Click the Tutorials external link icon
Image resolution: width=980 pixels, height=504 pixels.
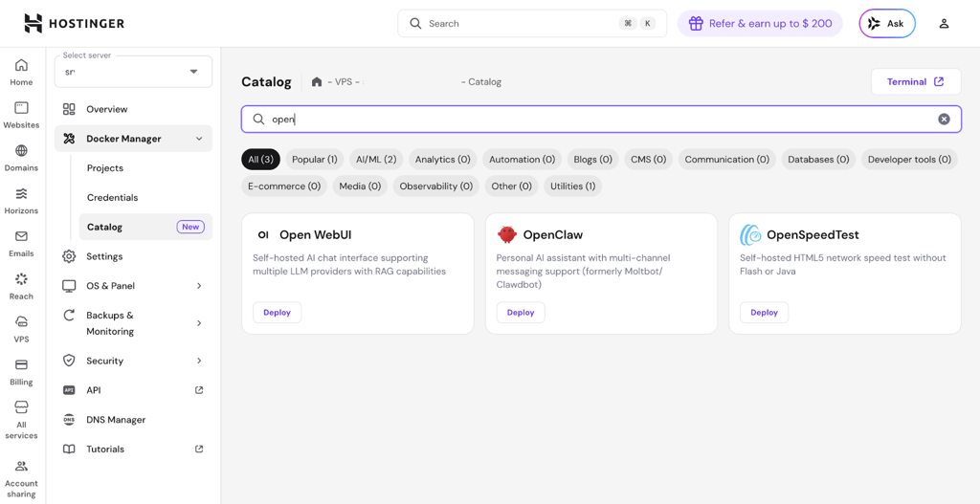click(199, 449)
